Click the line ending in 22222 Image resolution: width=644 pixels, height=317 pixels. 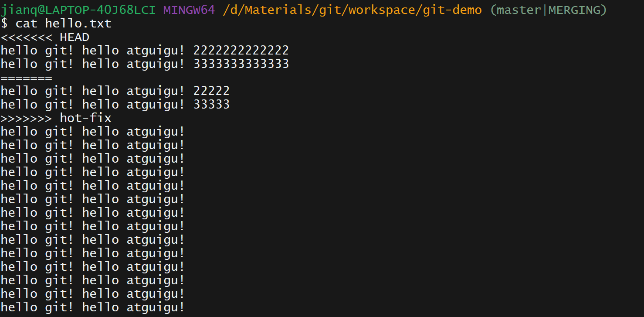click(x=115, y=91)
